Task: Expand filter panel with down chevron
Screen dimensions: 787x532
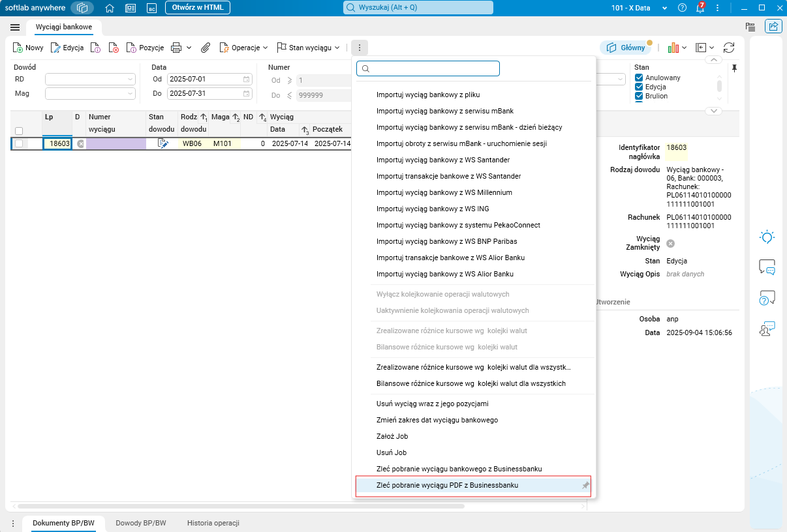Action: click(715, 111)
